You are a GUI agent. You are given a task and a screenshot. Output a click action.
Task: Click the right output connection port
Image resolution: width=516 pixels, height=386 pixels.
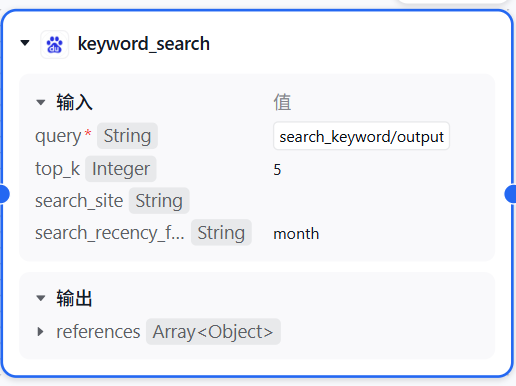pos(511,194)
